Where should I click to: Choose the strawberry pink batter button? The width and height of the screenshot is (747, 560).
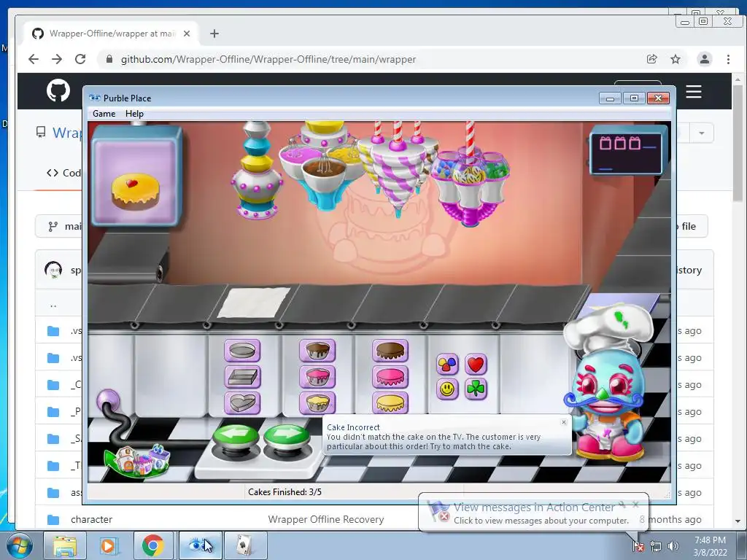click(x=317, y=377)
